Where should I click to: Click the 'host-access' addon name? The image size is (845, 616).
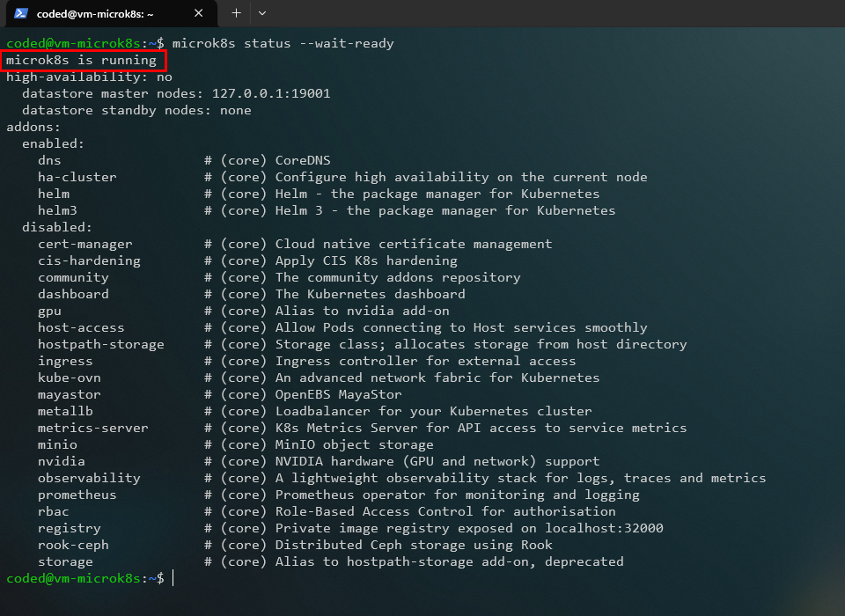click(x=81, y=327)
